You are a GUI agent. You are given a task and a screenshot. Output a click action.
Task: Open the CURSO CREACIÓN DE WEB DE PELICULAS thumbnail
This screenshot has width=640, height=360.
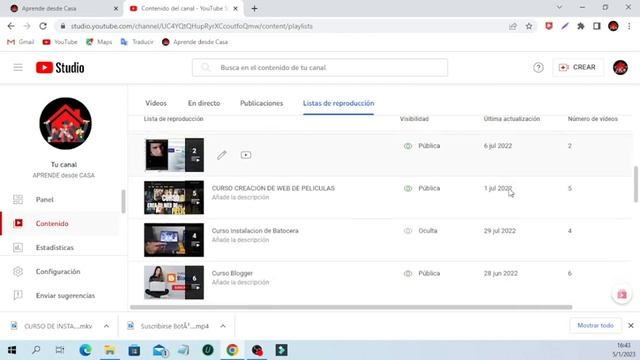click(174, 198)
